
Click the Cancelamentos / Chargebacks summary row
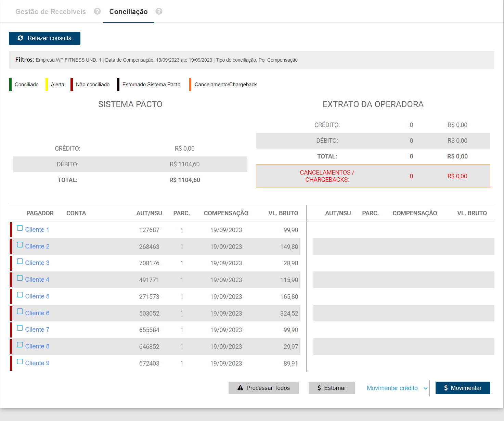click(373, 176)
